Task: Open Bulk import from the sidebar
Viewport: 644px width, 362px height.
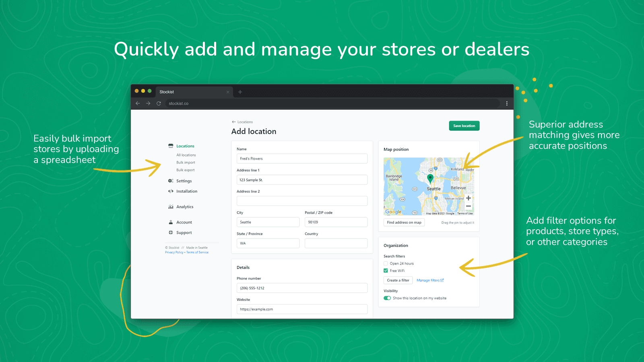Action: click(186, 162)
